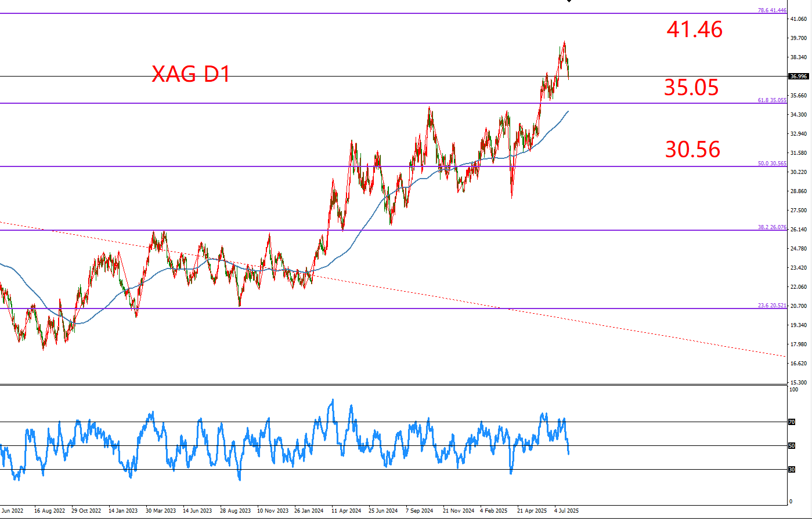This screenshot has width=812, height=519.
Task: Click the 4 Feb 2025 date label
Action: (x=494, y=511)
